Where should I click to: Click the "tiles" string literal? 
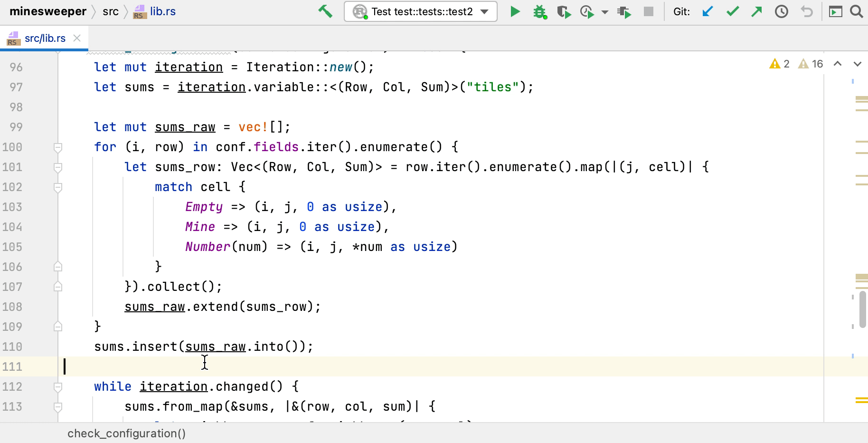pos(492,87)
